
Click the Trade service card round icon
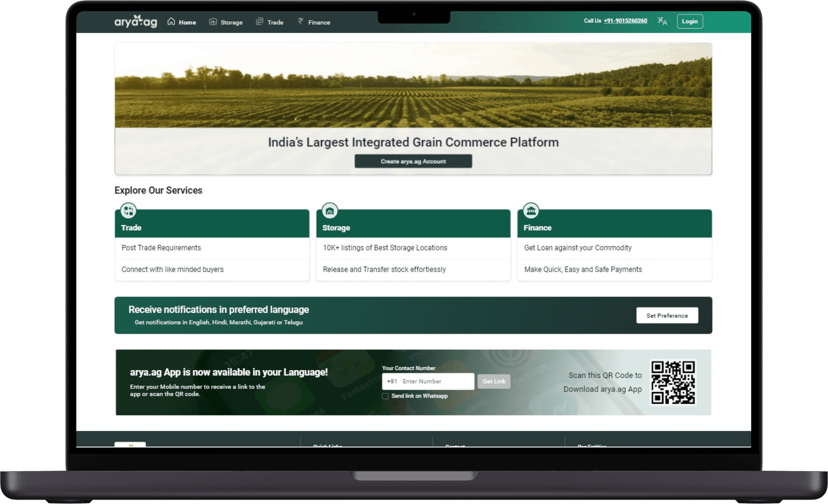pyautogui.click(x=129, y=211)
